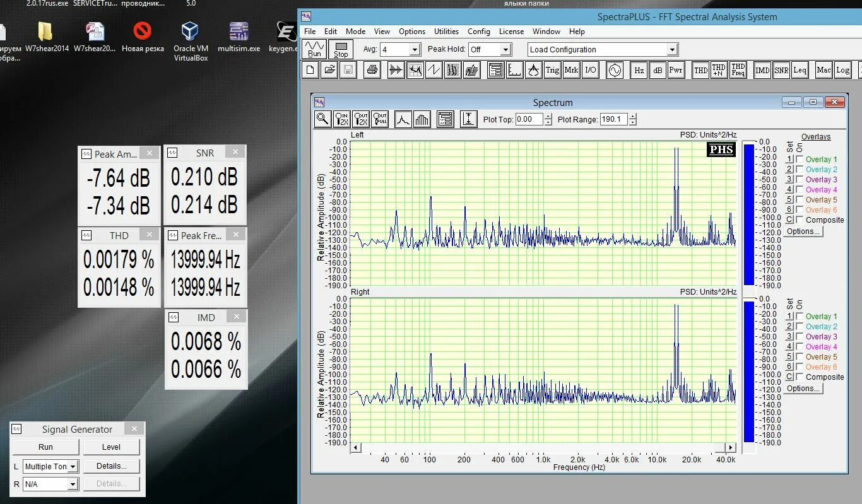Open the signal generator sine-wave icon
The width and height of the screenshot is (862, 504).
614,70
